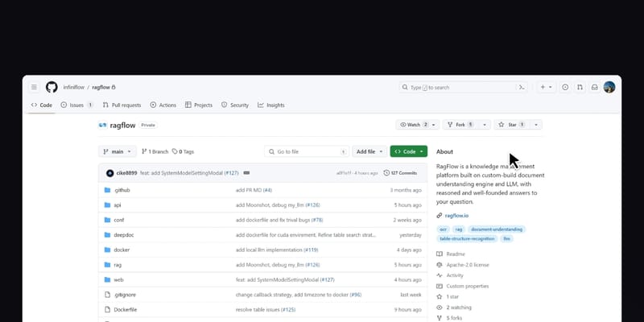Go to GitHub home via Octocat logo
This screenshot has height=322, width=644.
click(52, 87)
